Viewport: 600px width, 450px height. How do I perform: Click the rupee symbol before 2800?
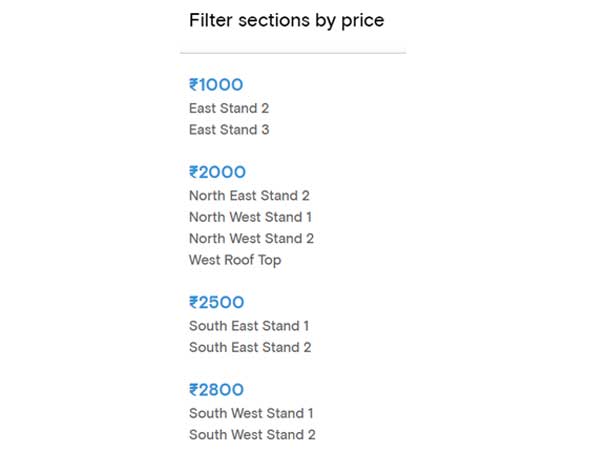tap(194, 390)
